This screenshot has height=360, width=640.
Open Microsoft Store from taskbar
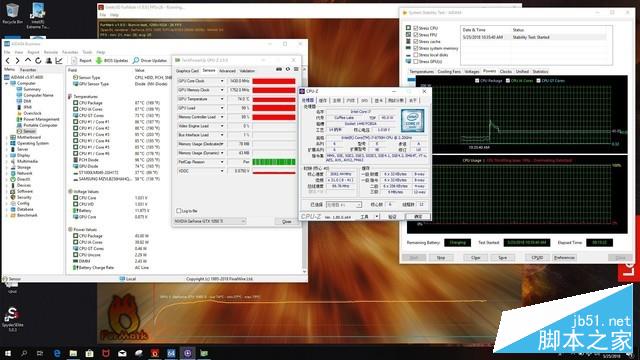[89, 353]
